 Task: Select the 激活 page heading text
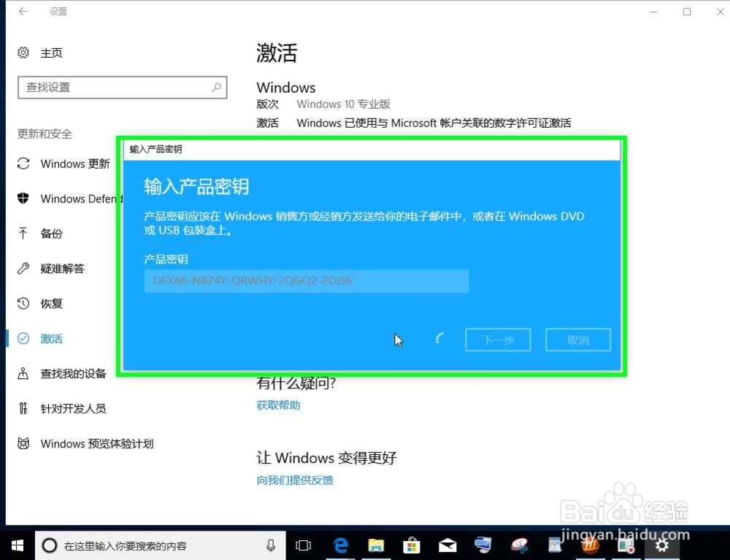pyautogui.click(x=277, y=53)
